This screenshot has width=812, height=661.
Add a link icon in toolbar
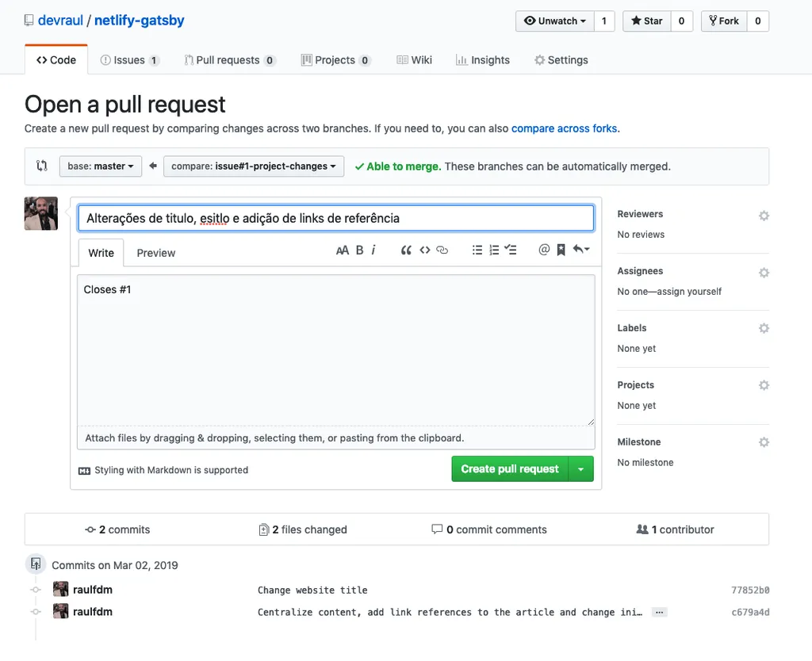pyautogui.click(x=442, y=250)
